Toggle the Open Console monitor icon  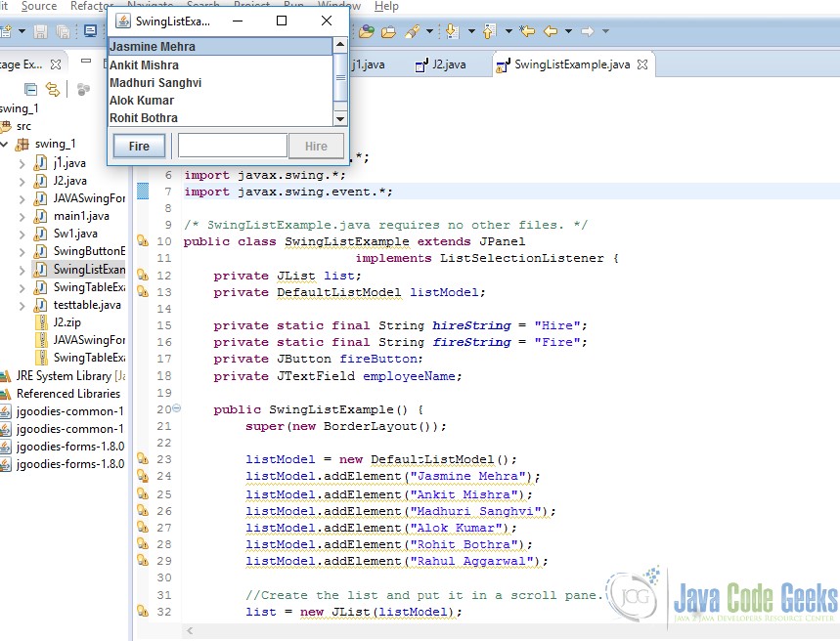click(x=91, y=31)
